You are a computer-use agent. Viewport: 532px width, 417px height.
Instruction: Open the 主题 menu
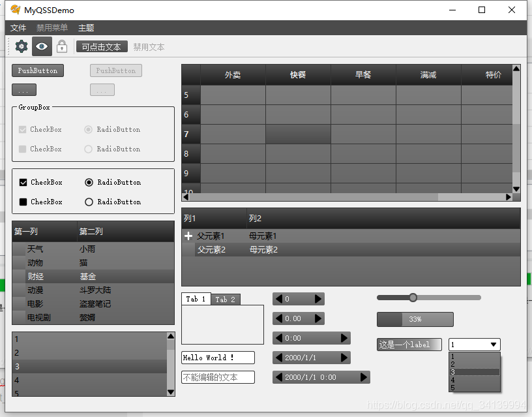(x=86, y=27)
